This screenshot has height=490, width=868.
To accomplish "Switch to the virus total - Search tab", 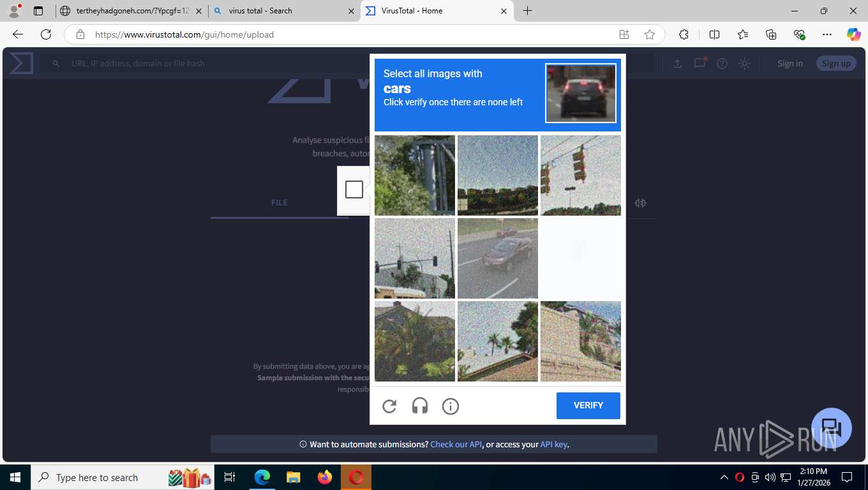I will pos(284,11).
